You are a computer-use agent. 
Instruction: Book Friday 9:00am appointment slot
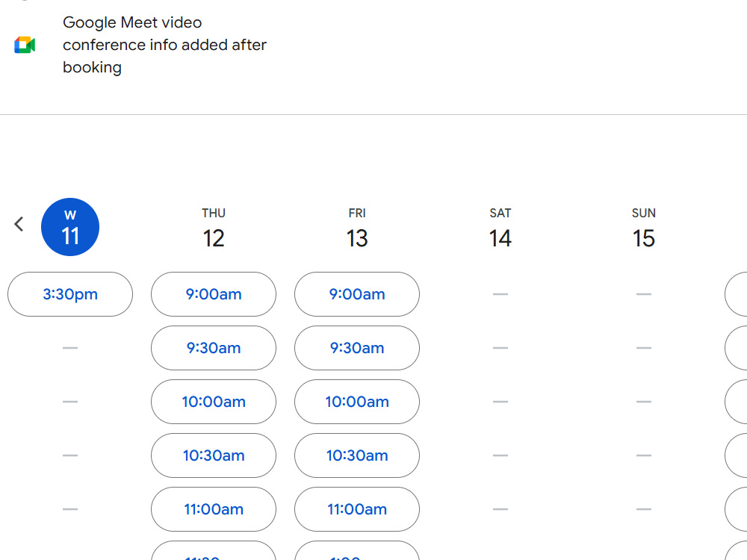(357, 294)
